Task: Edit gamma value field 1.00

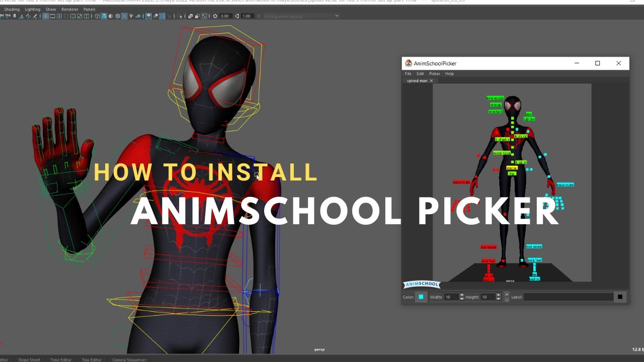Action: tap(248, 16)
